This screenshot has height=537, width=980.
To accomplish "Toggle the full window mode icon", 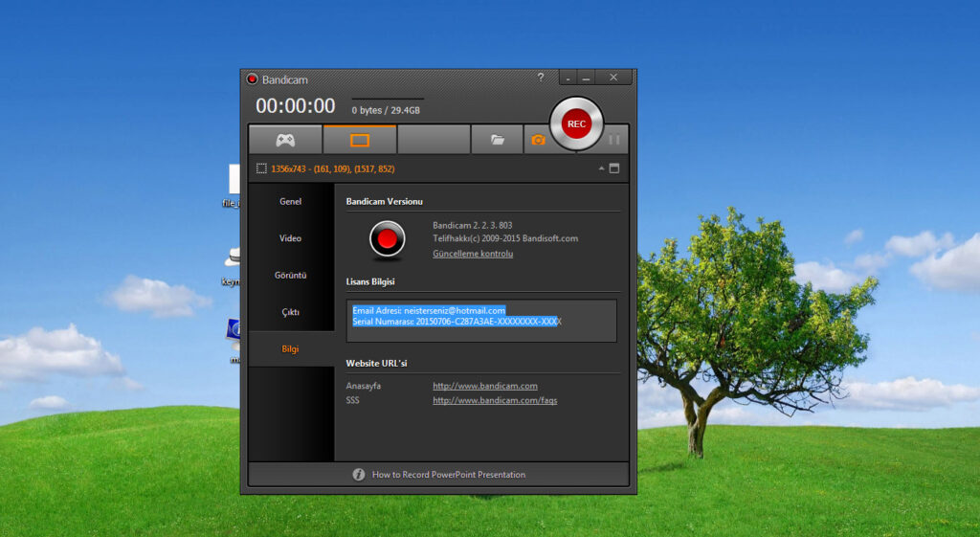I will (614, 168).
